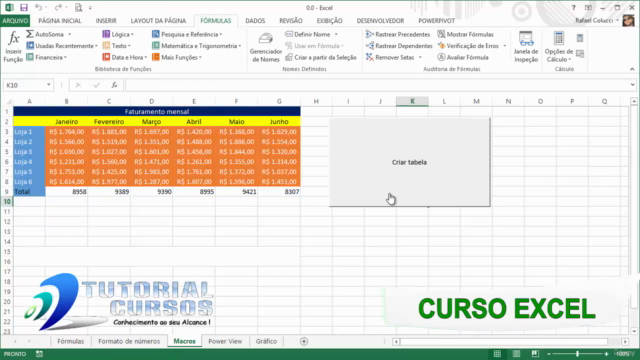
Task: Click in the formula bar input
Action: click(x=378, y=85)
